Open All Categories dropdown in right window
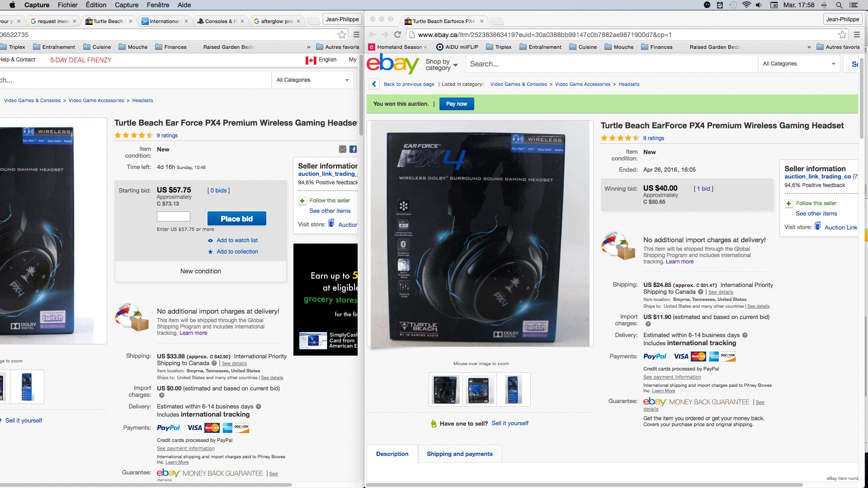Image resolution: width=868 pixels, height=488 pixels. pos(799,64)
